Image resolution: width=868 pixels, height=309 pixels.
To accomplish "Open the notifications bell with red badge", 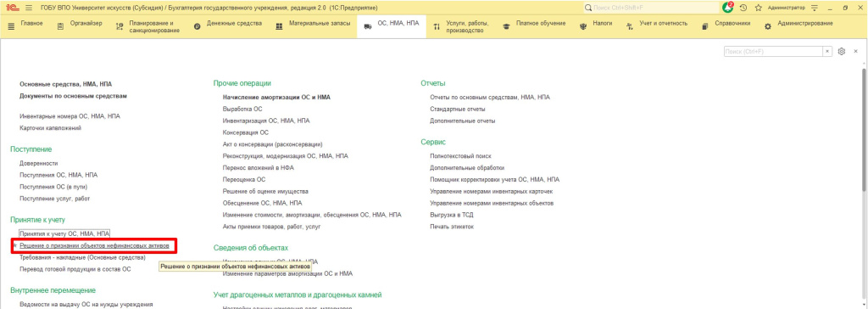I will [x=728, y=8].
